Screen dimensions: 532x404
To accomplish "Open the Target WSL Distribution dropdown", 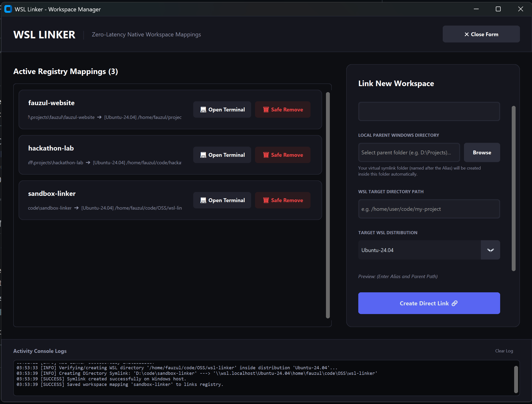I will 429,250.
